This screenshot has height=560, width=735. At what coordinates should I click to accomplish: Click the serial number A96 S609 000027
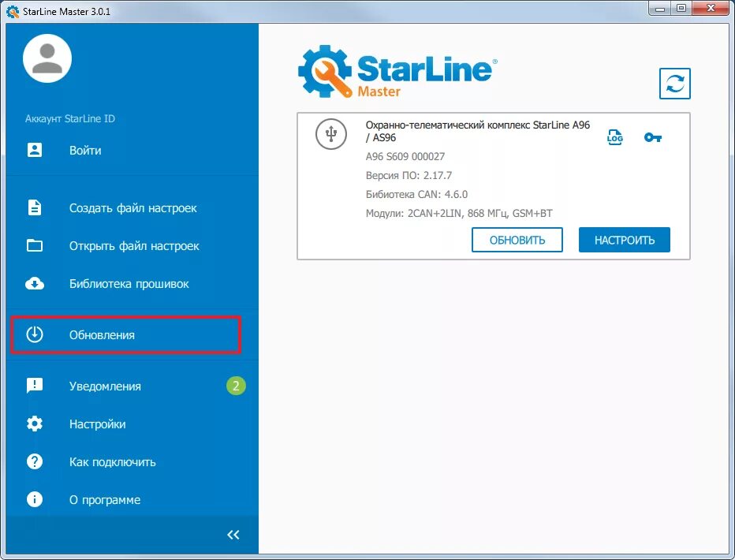tap(405, 156)
